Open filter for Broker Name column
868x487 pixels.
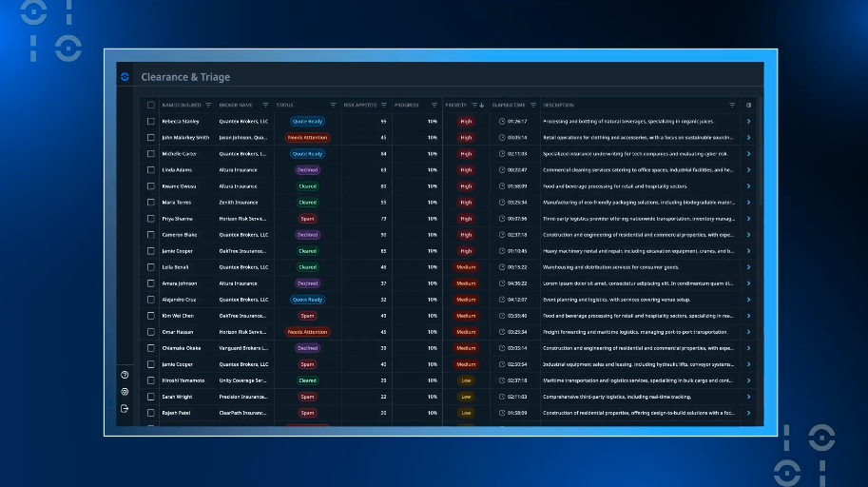click(x=265, y=105)
